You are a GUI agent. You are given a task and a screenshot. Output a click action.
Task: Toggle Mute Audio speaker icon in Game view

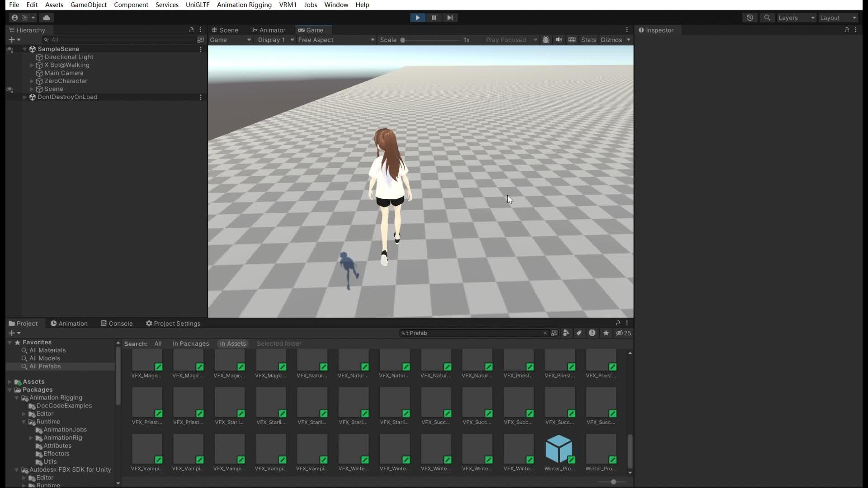pyautogui.click(x=559, y=40)
